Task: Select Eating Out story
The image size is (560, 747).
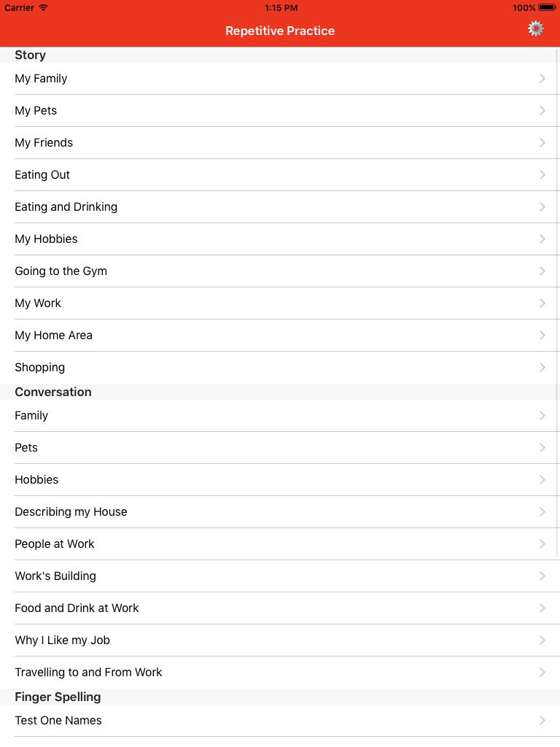Action: [280, 175]
